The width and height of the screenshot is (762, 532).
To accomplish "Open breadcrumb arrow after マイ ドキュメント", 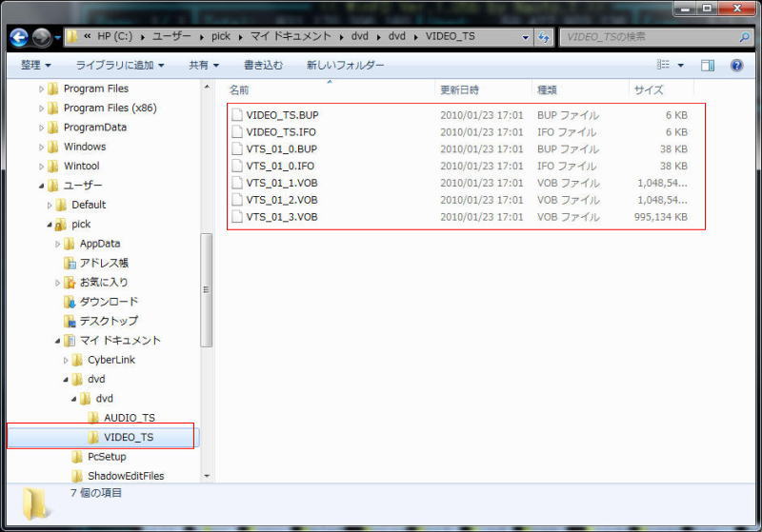I will pyautogui.click(x=341, y=37).
